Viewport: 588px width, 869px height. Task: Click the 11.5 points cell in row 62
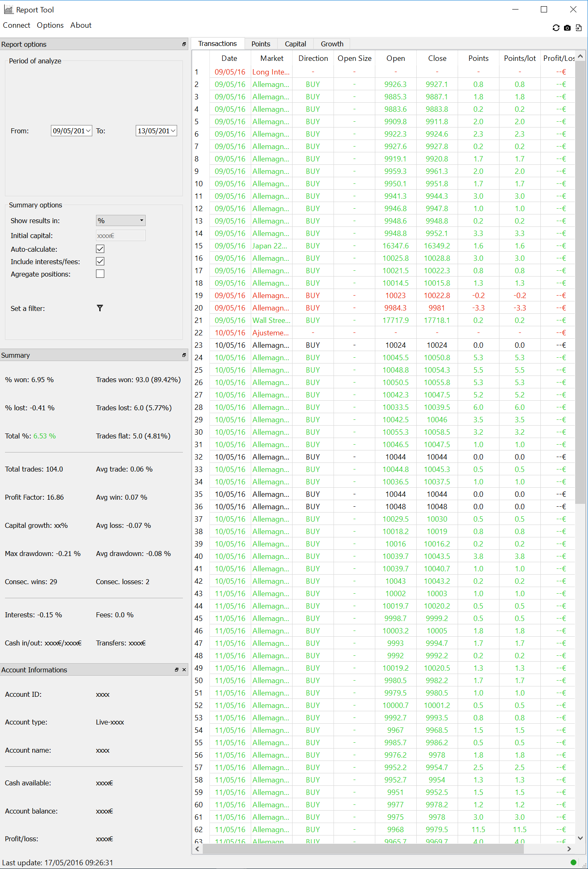(478, 830)
